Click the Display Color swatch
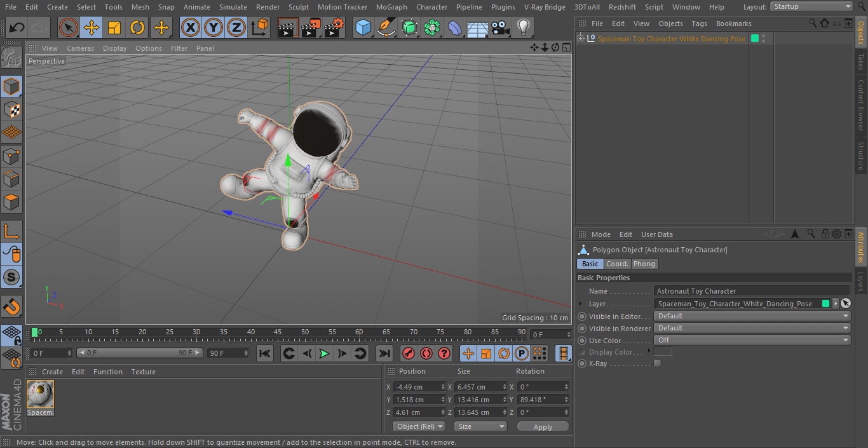Screen dimensions: 868x448 coord(663,351)
